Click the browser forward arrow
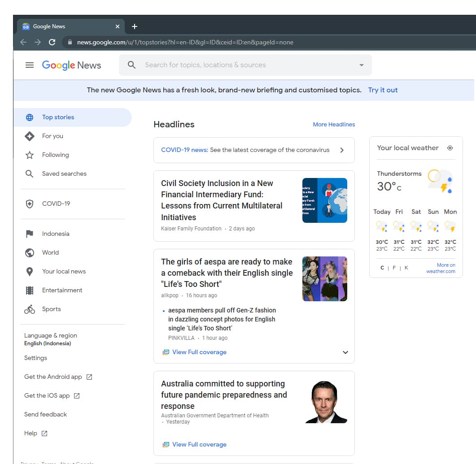 (x=38, y=42)
